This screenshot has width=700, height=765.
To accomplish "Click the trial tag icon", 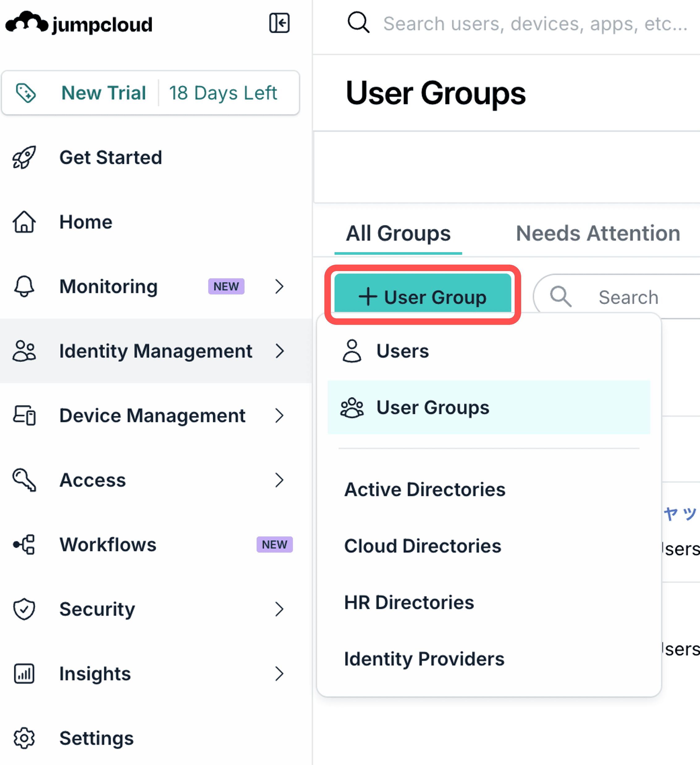I will (26, 93).
